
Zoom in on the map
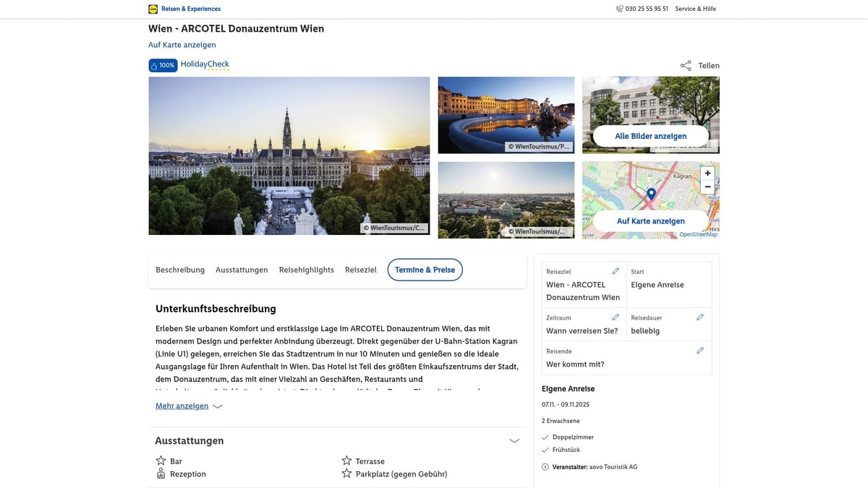pos(707,174)
